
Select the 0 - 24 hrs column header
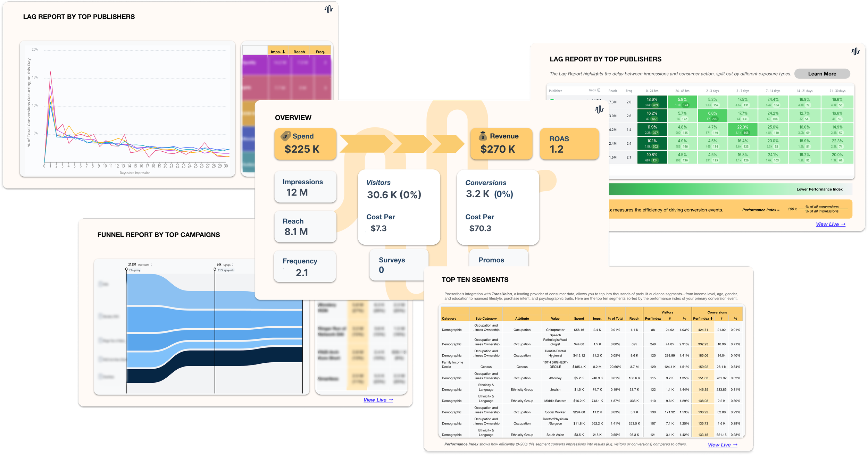click(x=652, y=91)
